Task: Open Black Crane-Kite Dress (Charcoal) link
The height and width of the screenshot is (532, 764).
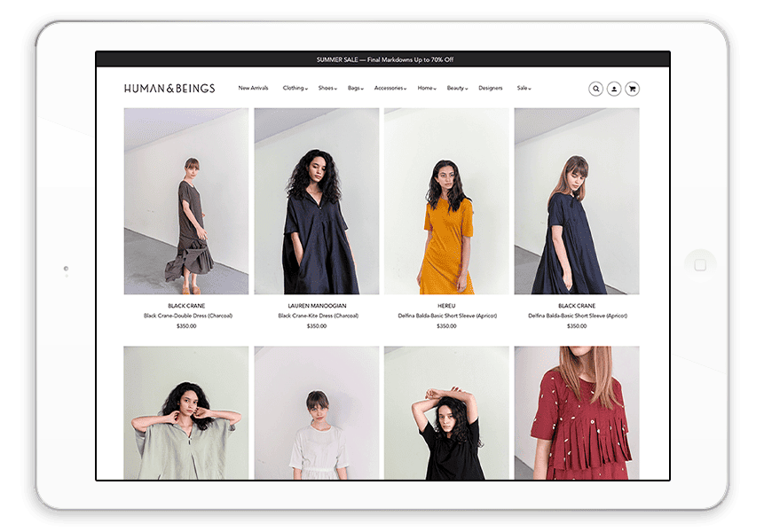Action: (317, 316)
